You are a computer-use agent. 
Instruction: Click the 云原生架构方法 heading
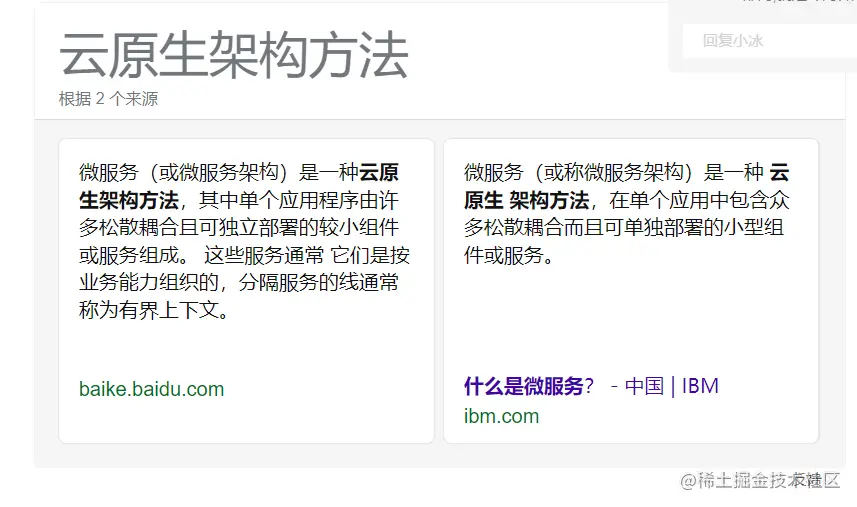[x=234, y=55]
